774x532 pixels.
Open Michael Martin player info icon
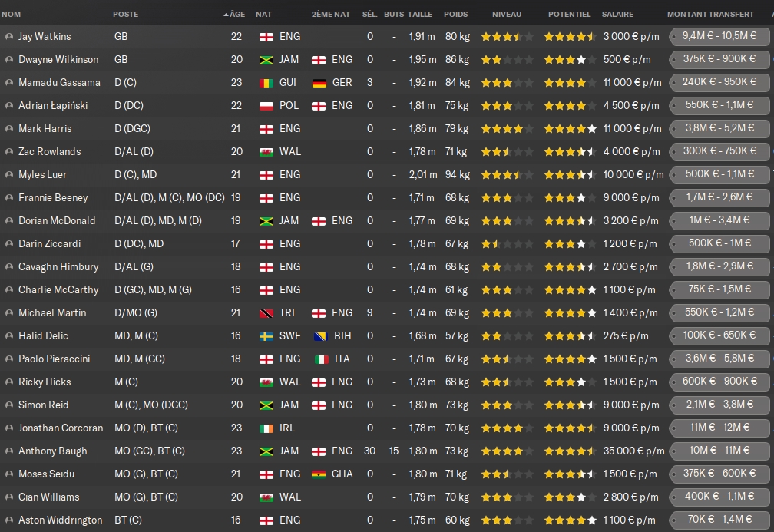point(9,313)
